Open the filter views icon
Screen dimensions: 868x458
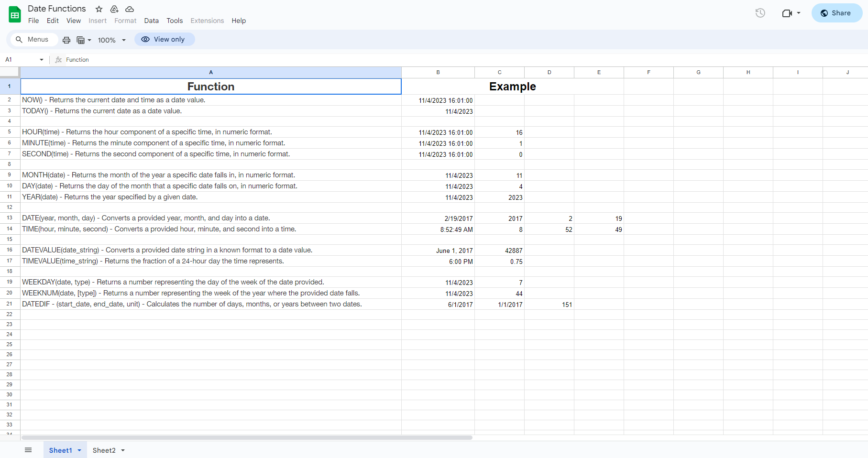[81, 40]
